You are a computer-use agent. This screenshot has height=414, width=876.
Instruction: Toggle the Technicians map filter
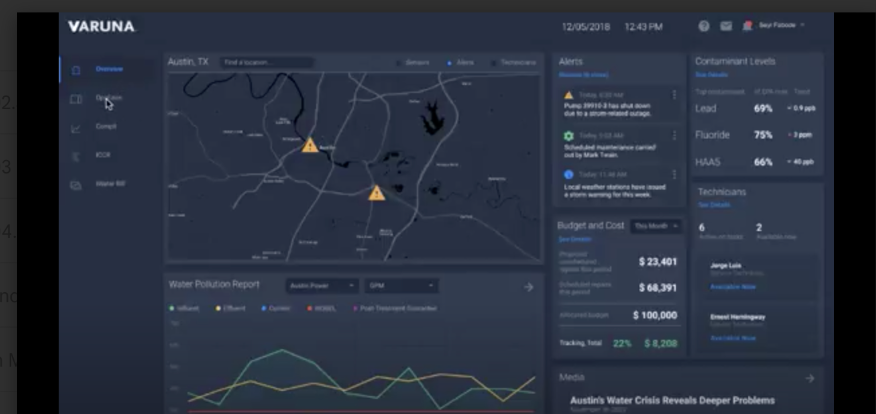(513, 63)
